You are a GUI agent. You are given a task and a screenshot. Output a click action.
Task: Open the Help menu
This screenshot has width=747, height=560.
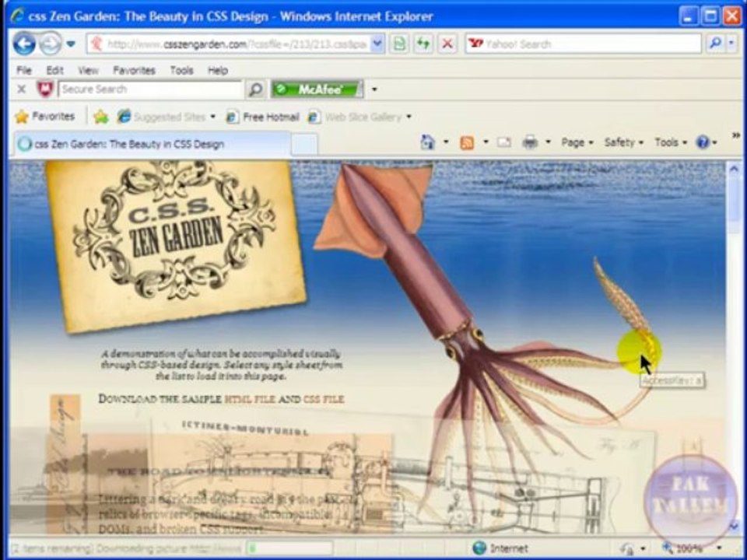pyautogui.click(x=218, y=71)
